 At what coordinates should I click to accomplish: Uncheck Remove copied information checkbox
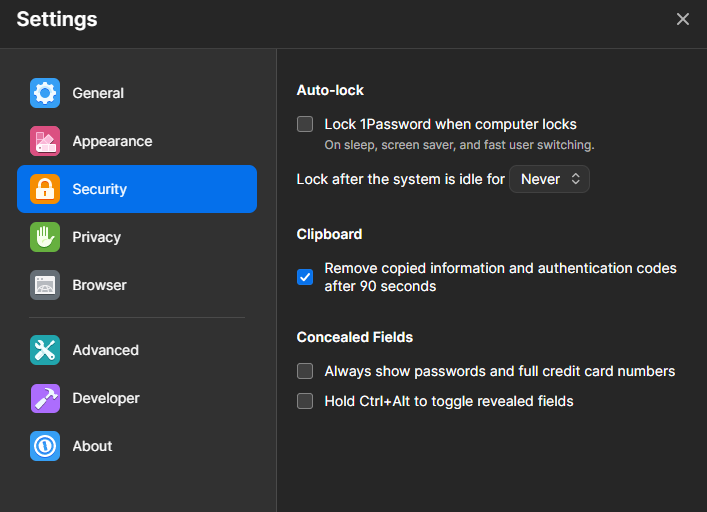pyautogui.click(x=305, y=277)
